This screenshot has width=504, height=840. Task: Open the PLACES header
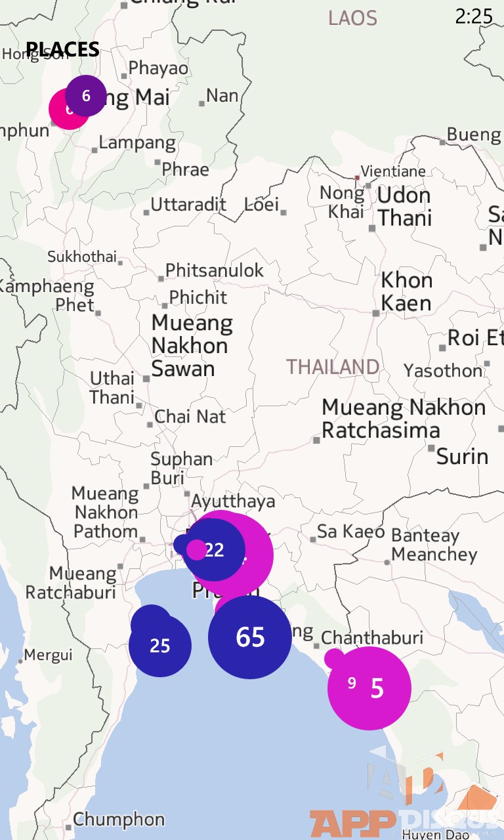click(63, 49)
